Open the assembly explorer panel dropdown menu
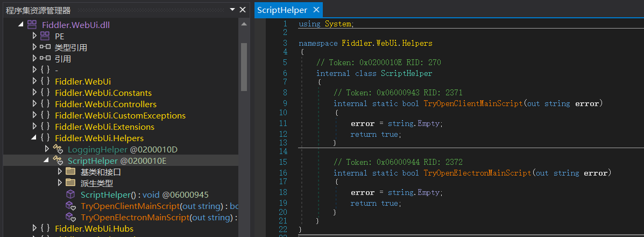The width and height of the screenshot is (644, 237). tap(232, 10)
